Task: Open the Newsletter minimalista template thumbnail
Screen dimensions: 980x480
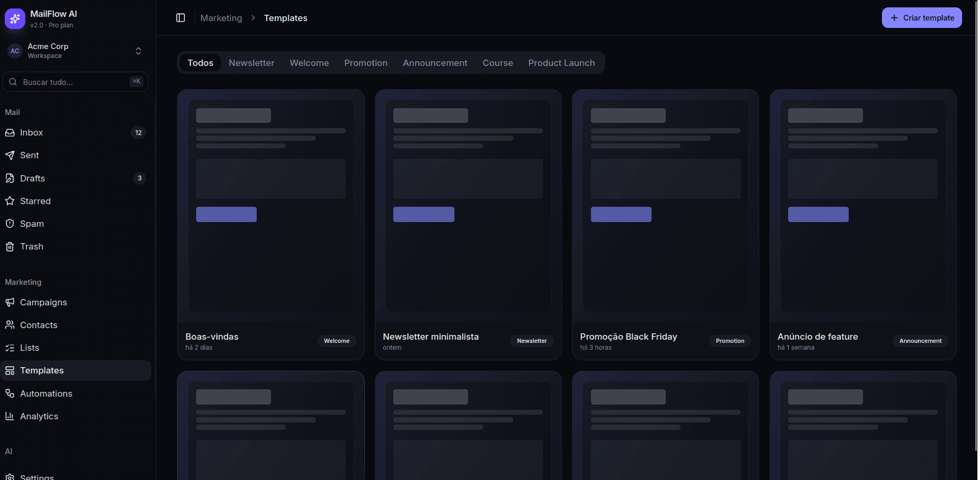Action: pyautogui.click(x=468, y=206)
